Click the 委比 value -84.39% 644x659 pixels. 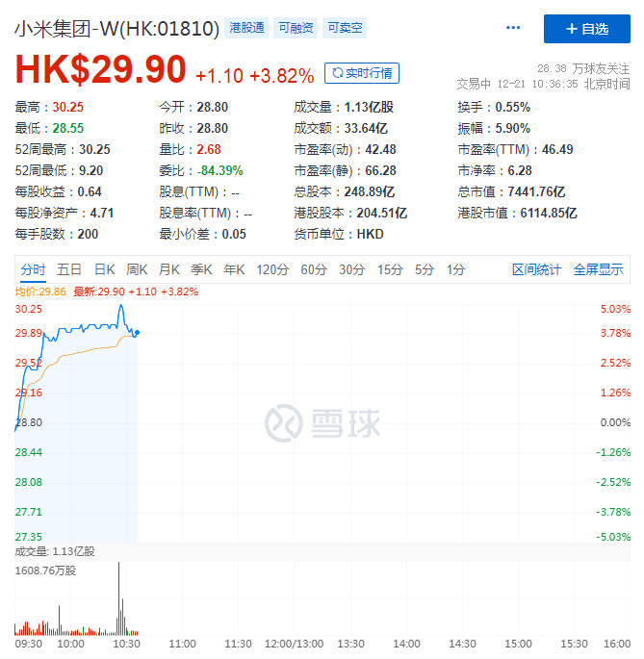[220, 170]
